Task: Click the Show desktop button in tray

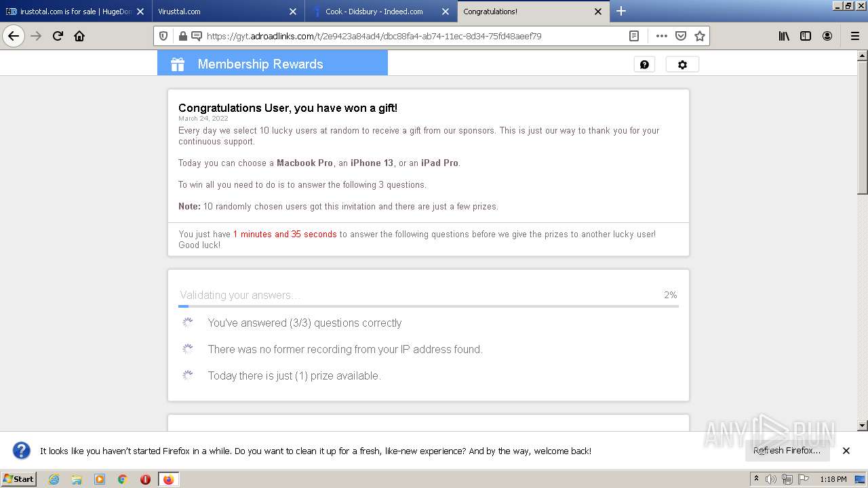Action: coord(860,479)
